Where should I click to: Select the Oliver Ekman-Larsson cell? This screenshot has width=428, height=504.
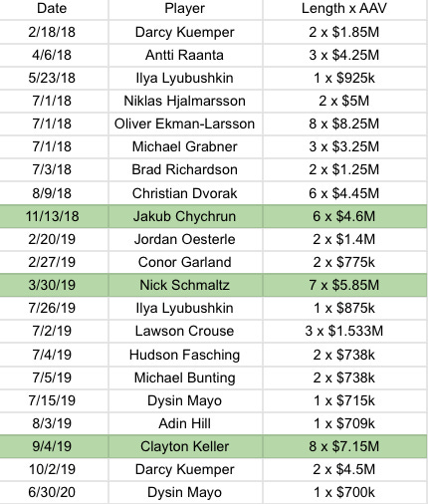185,124
